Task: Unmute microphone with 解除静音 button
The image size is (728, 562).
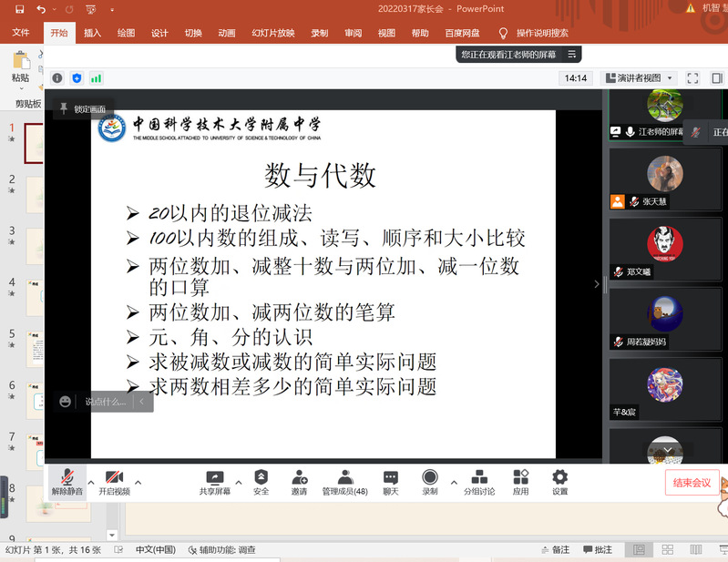Action: pos(67,482)
